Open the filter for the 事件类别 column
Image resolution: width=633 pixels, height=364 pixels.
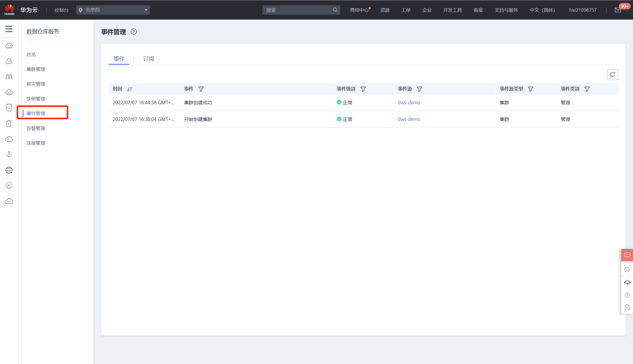click(587, 89)
